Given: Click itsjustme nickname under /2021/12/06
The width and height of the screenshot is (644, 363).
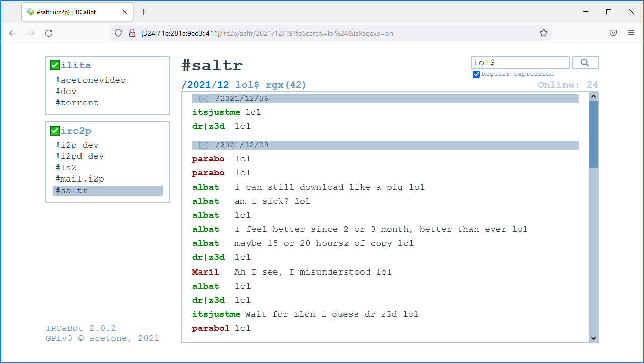Looking at the screenshot, I should (216, 112).
